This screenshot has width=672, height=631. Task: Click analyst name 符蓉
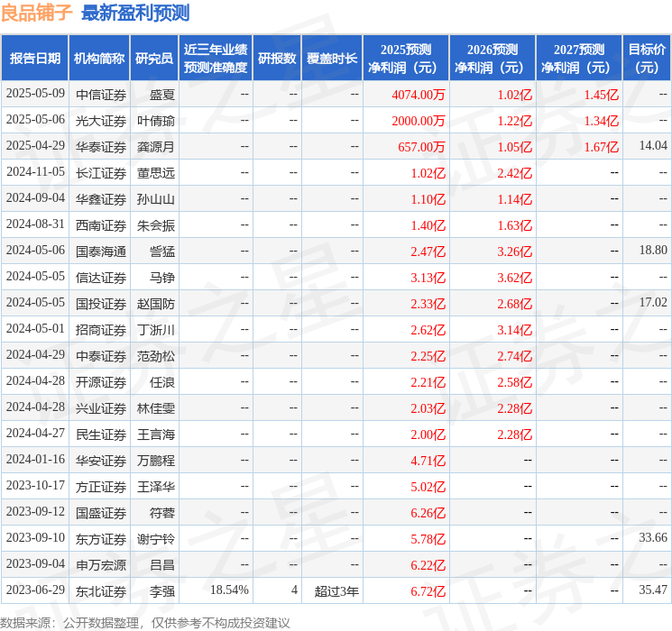162,513
